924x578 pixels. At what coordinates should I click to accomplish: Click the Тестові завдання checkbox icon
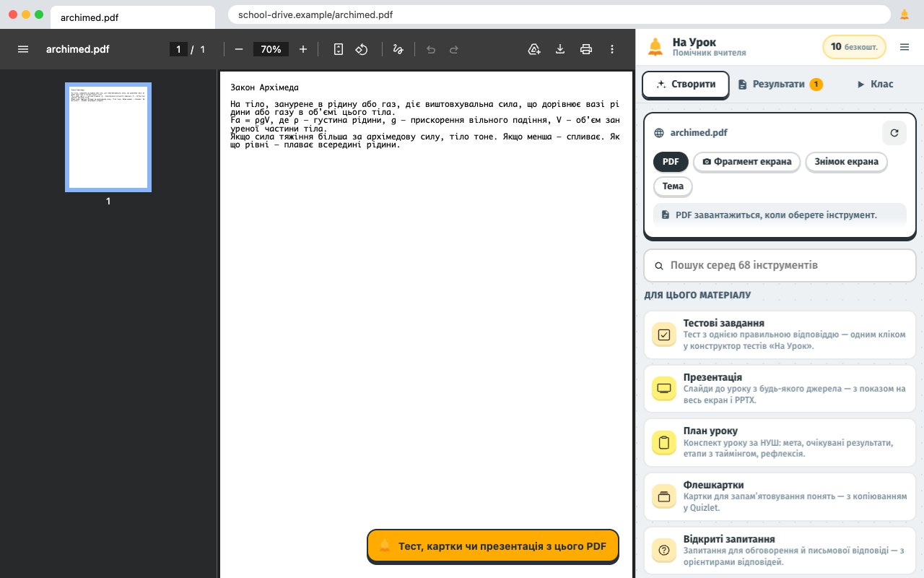(664, 335)
